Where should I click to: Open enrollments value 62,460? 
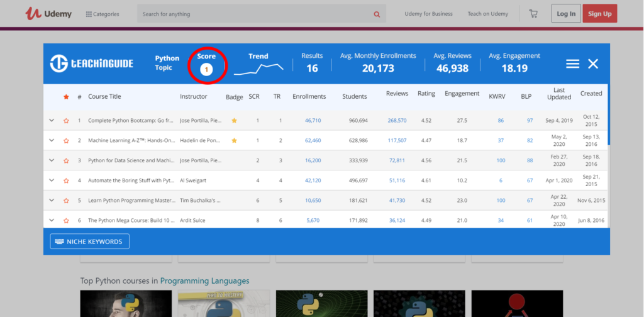click(x=313, y=140)
